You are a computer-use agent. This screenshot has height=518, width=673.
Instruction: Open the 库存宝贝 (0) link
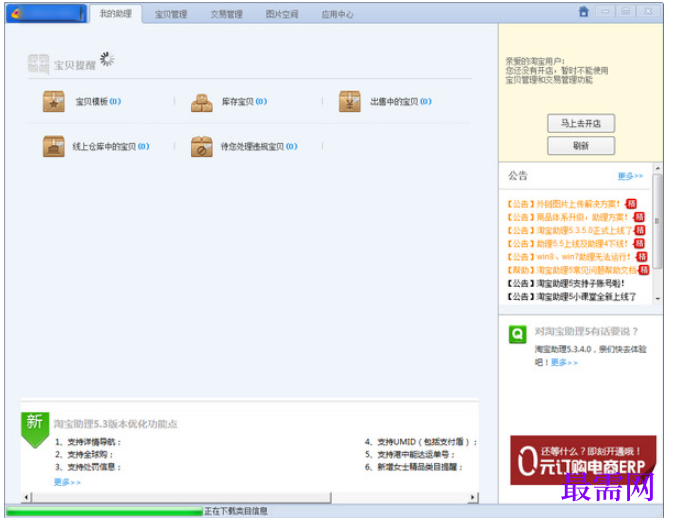tap(244, 101)
